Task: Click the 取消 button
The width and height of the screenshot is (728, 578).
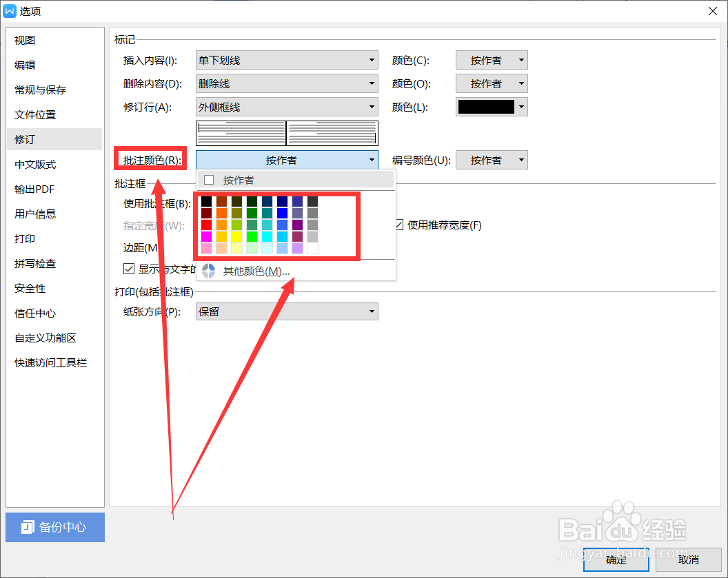Action: click(x=689, y=559)
